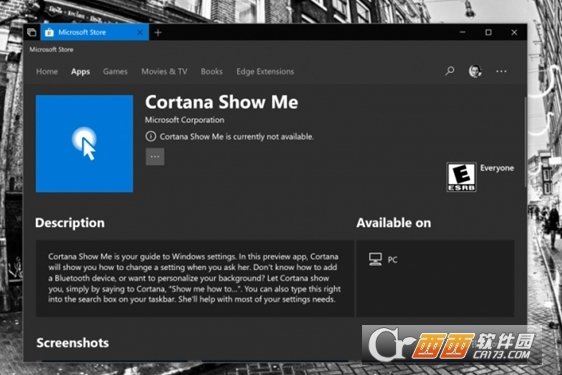Click the PC label under Available on
Image resolution: width=562 pixels, height=375 pixels.
(392, 260)
